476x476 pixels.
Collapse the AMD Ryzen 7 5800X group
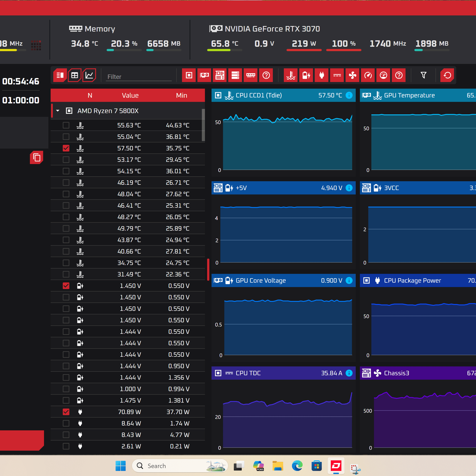point(58,111)
